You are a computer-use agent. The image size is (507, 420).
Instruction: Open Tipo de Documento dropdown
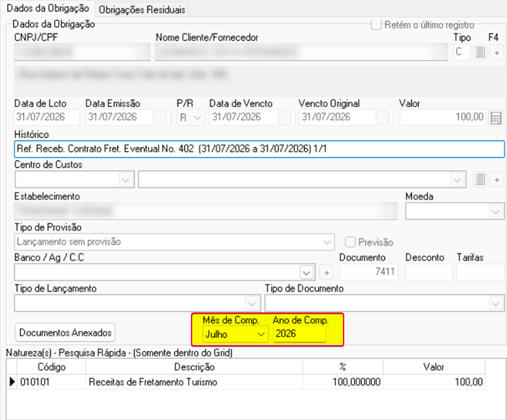[x=496, y=304]
